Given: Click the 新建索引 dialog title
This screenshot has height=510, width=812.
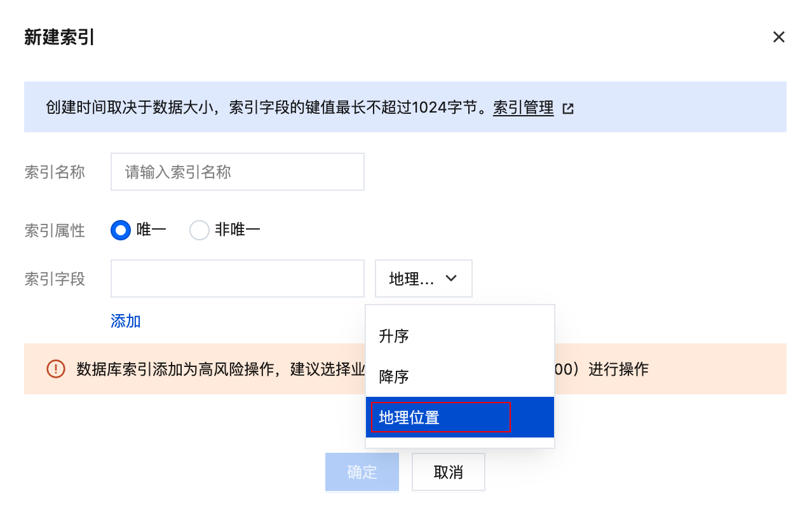Looking at the screenshot, I should point(59,38).
